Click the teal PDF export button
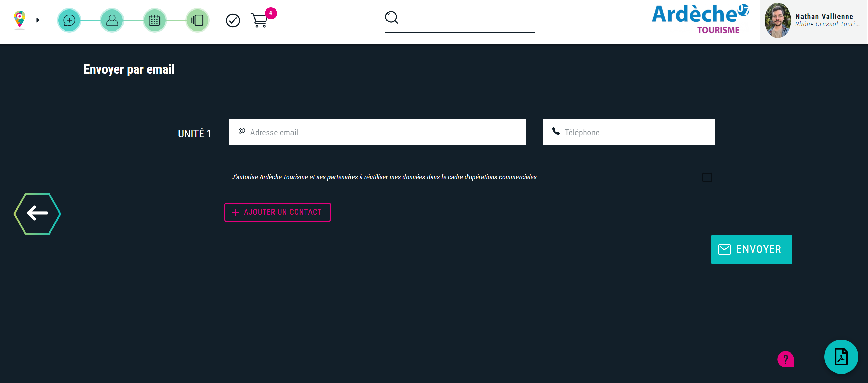Screen dimensions: 868x383 click(841, 357)
